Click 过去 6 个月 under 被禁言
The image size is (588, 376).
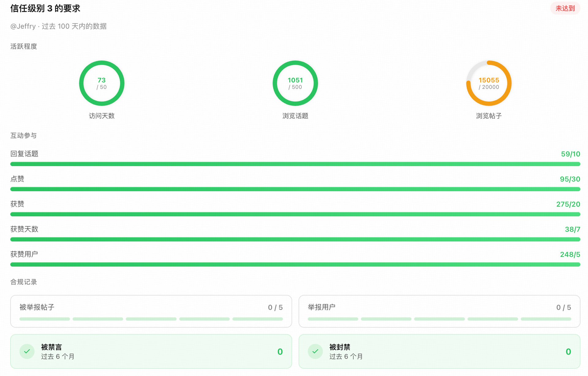[x=58, y=357]
